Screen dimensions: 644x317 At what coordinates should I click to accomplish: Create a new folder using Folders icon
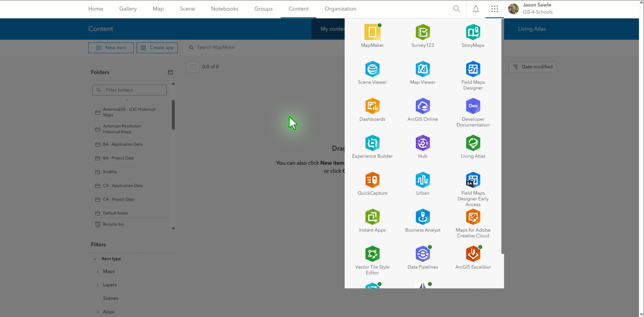pyautogui.click(x=170, y=72)
